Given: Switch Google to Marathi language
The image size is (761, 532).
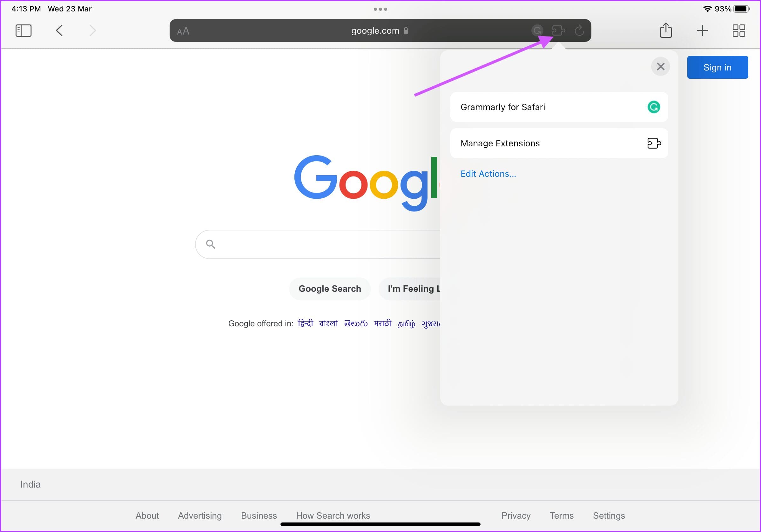Looking at the screenshot, I should tap(382, 323).
